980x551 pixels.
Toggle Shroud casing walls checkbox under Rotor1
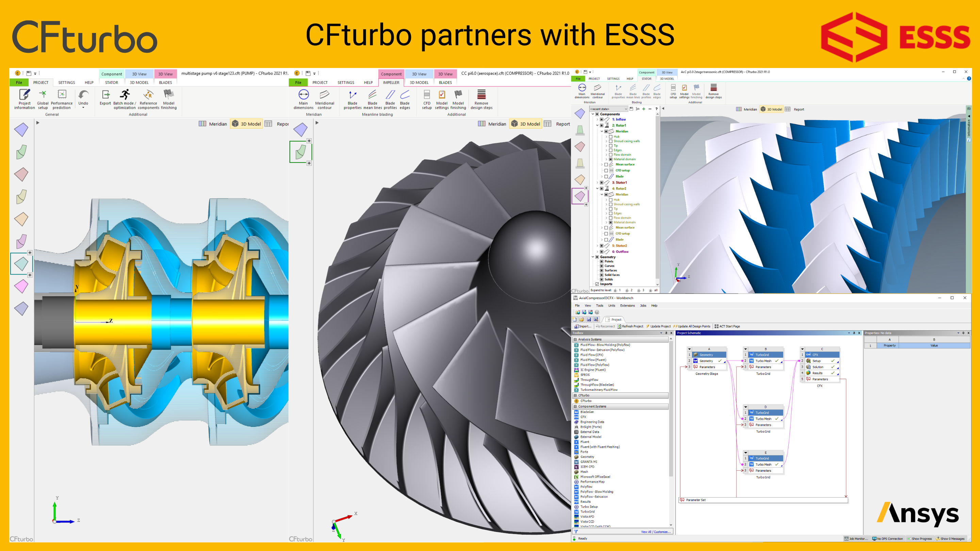click(x=610, y=141)
